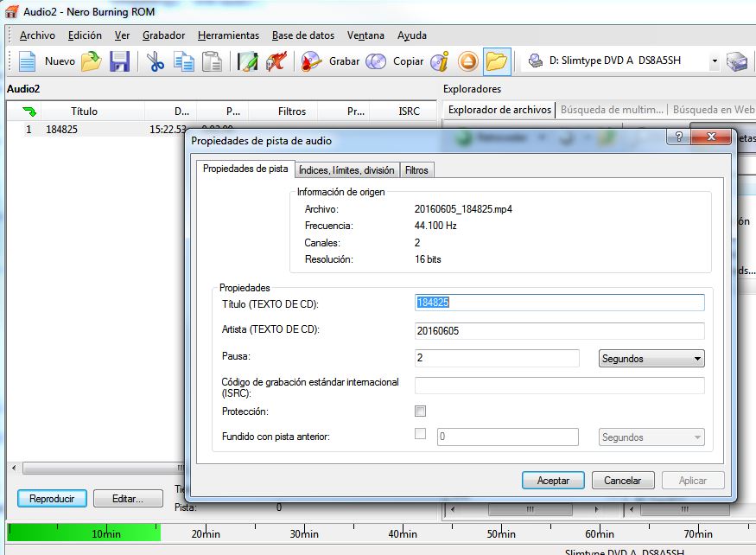Open the Pausa units Segundos dropdown

(651, 359)
